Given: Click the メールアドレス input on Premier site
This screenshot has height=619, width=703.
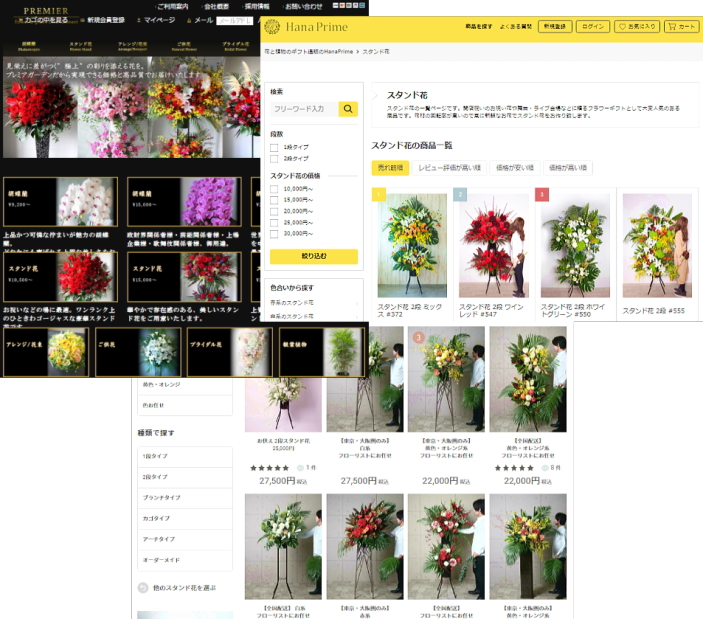Looking at the screenshot, I should 234,21.
